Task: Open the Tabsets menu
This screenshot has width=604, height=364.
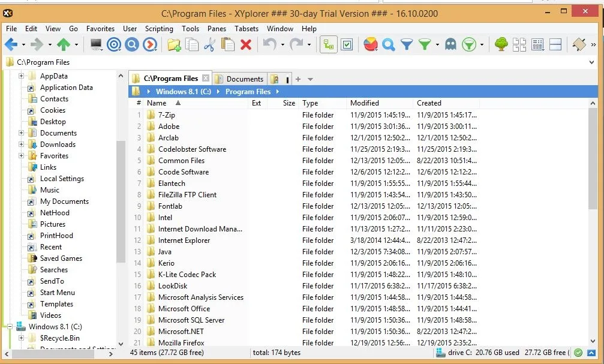Action: [x=247, y=29]
